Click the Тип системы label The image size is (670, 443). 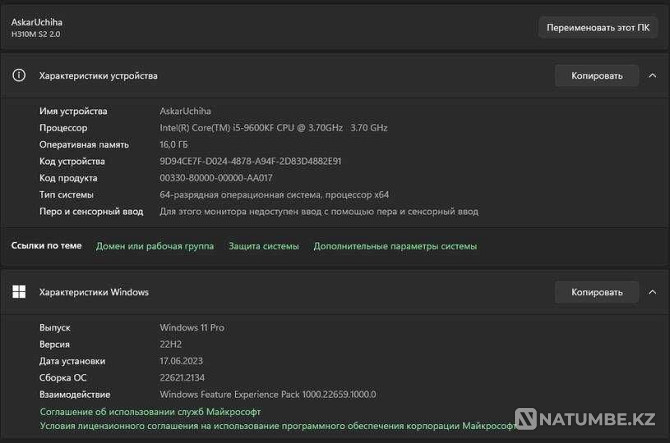66,195
